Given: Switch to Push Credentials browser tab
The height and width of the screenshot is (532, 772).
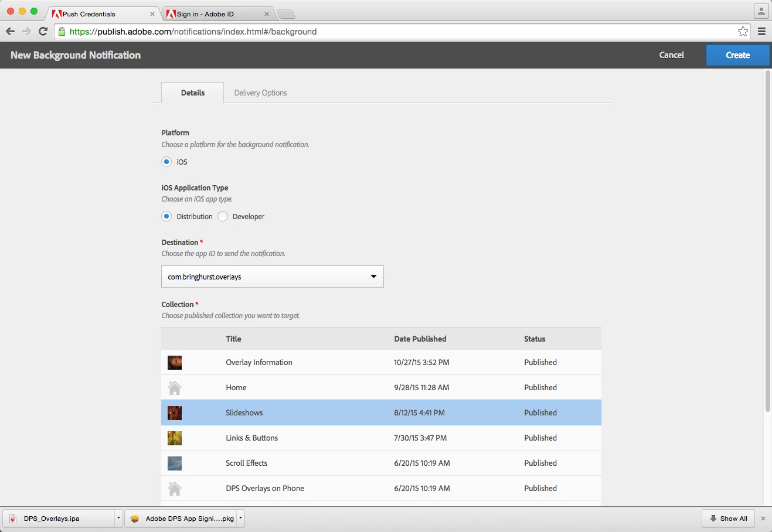Looking at the screenshot, I should coord(103,14).
